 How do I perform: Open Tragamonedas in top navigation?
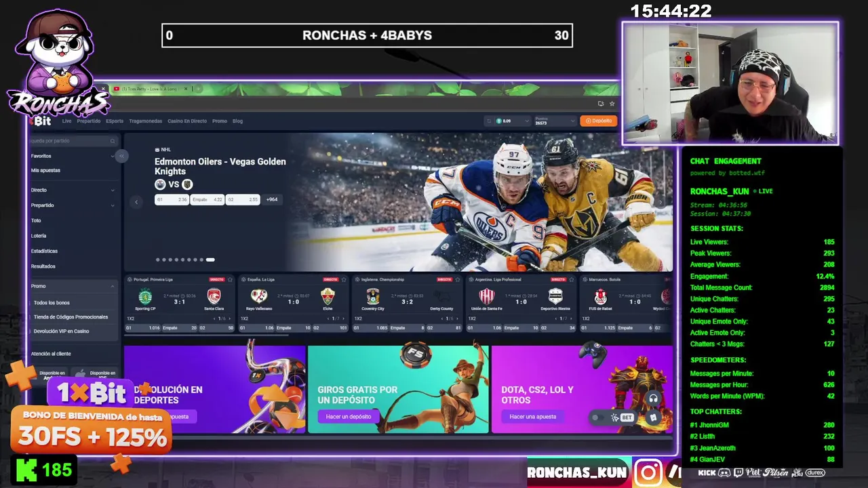click(x=146, y=121)
